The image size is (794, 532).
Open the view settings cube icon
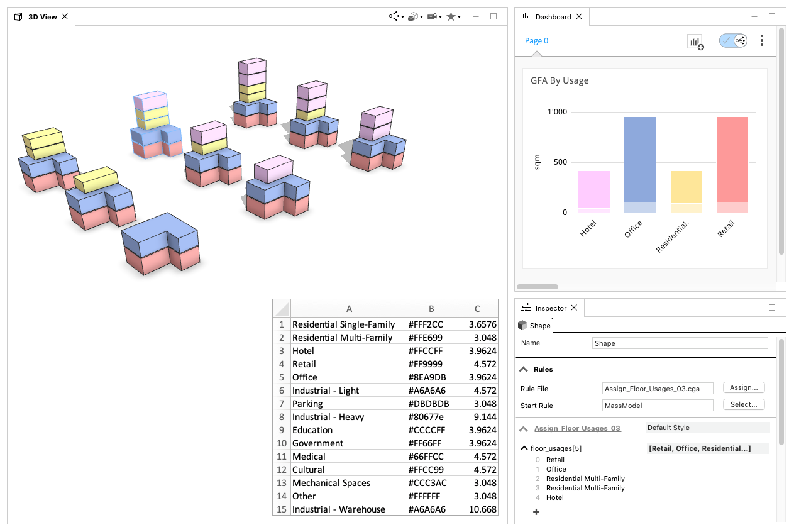(414, 17)
